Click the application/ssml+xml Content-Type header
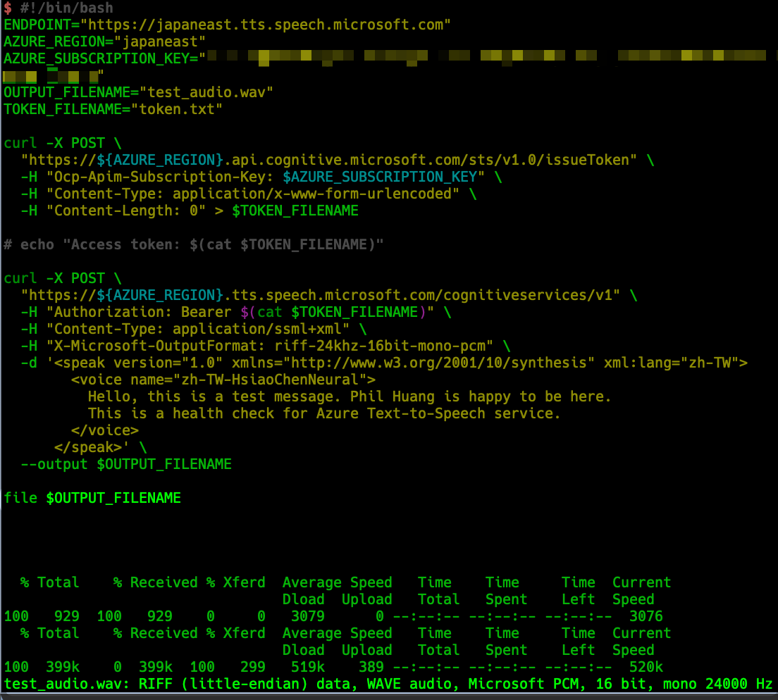778x700 pixels. 194,329
